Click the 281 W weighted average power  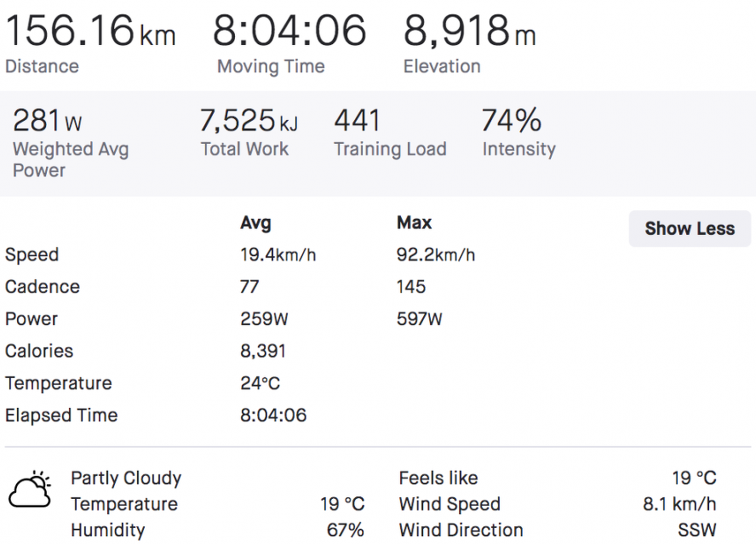tap(47, 121)
